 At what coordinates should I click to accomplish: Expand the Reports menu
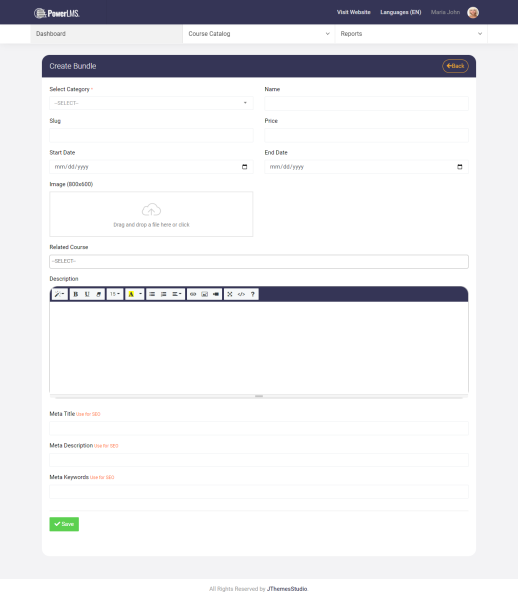tap(411, 34)
